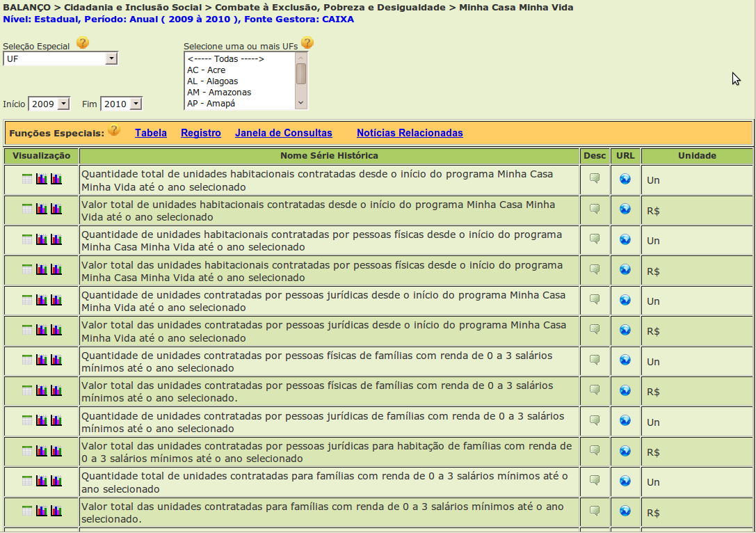
Task: Click comment Desc icon in first row
Action: [595, 179]
